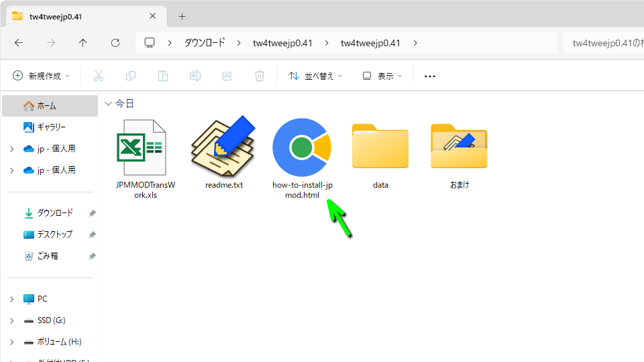Click the tw4tweejp0.41 search box
This screenshot has height=362, width=644.
point(603,43)
